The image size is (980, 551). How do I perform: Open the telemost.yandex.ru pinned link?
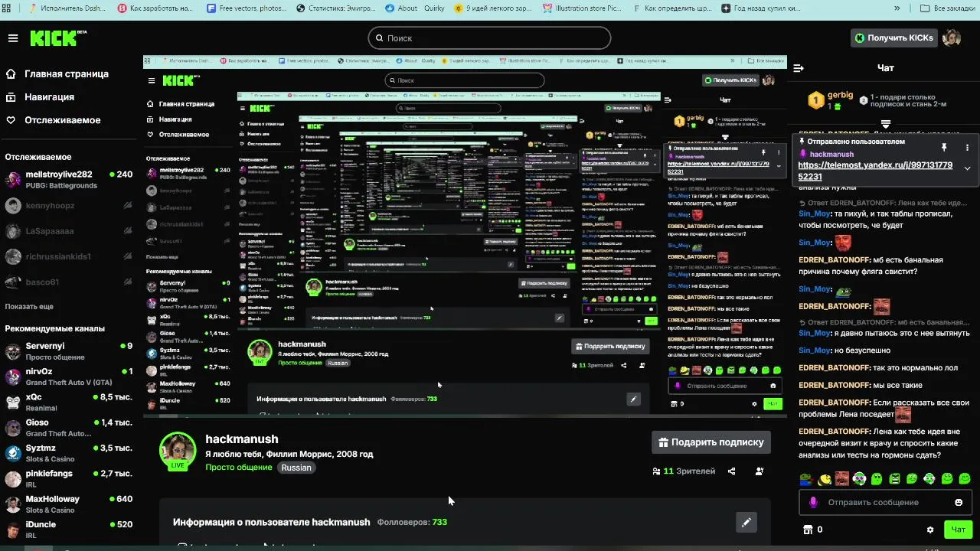click(x=875, y=170)
